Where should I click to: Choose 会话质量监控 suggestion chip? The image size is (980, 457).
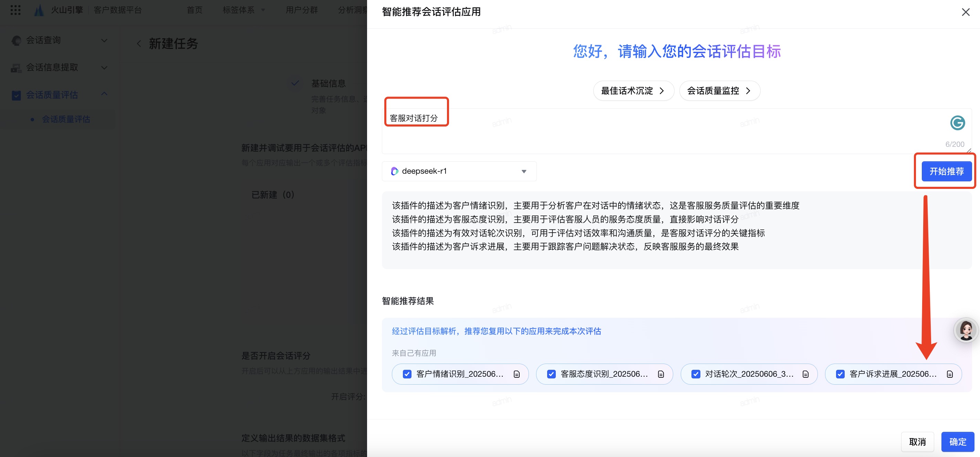pos(719,91)
